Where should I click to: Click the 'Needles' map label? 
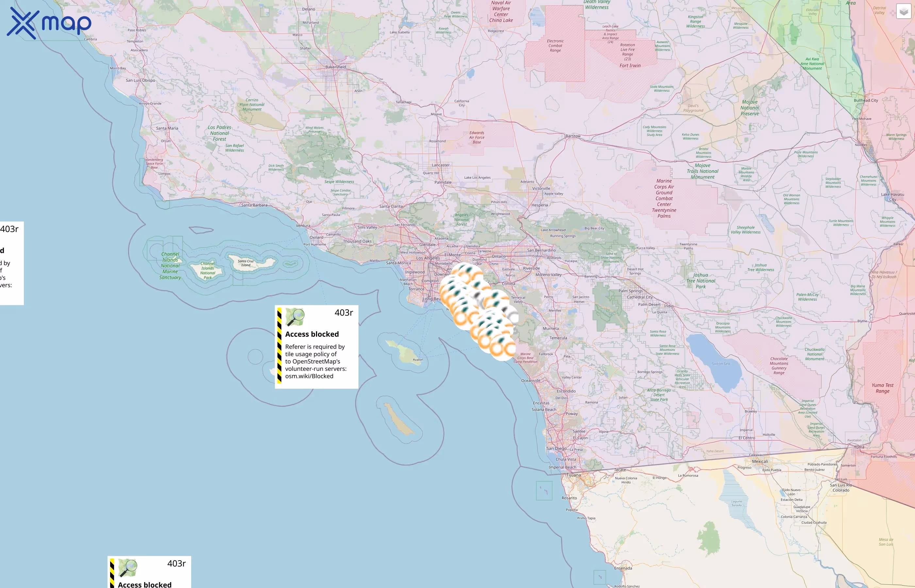pyautogui.click(x=861, y=145)
